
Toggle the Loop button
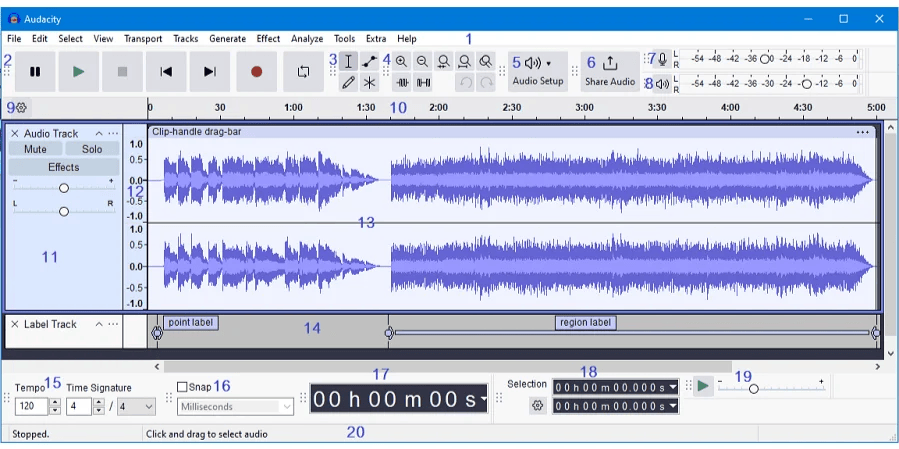pos(303,72)
